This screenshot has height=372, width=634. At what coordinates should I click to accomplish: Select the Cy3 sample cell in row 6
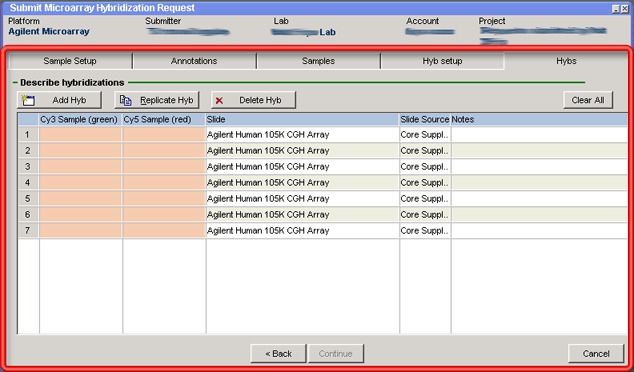tap(81, 215)
